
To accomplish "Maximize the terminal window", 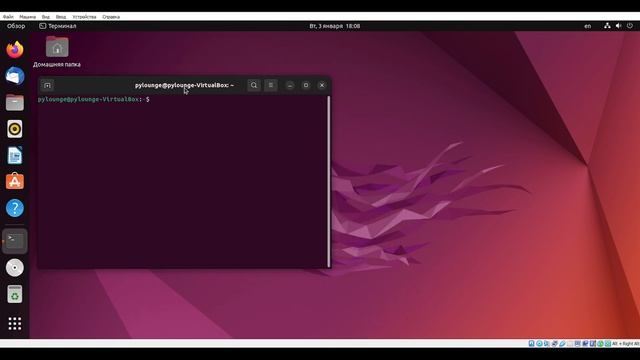I will [x=306, y=85].
